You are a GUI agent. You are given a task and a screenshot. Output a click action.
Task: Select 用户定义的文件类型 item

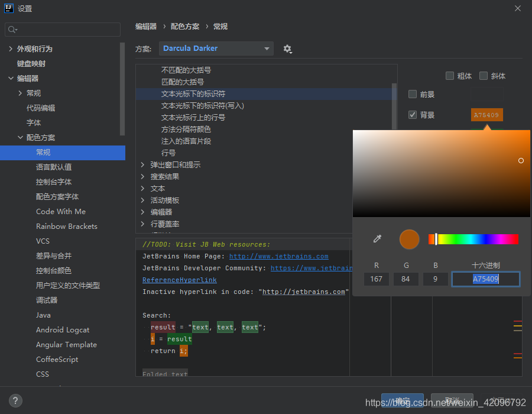coord(68,286)
